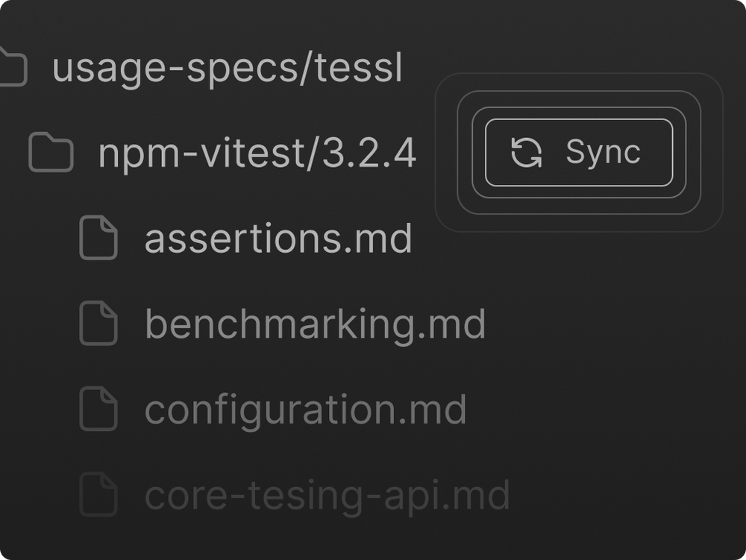Open the assertions.md file
This screenshot has width=746, height=560.
pyautogui.click(x=278, y=239)
